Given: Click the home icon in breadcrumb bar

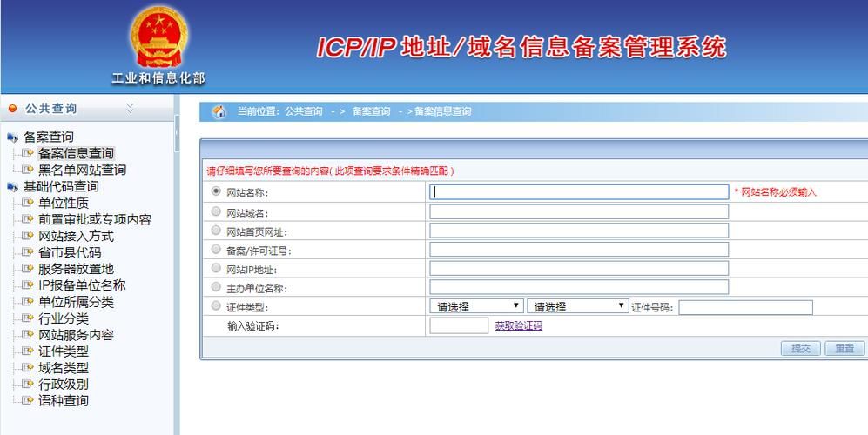Looking at the screenshot, I should click(219, 111).
